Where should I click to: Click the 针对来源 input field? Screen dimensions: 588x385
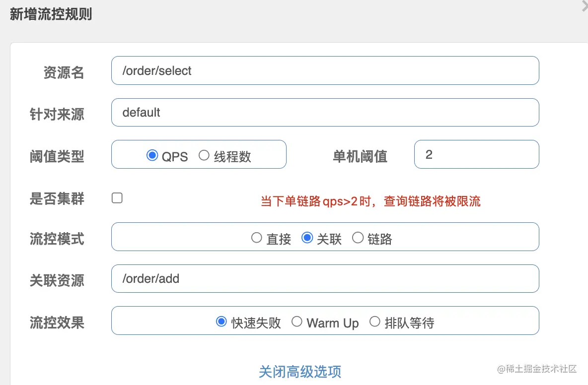pyautogui.click(x=325, y=112)
